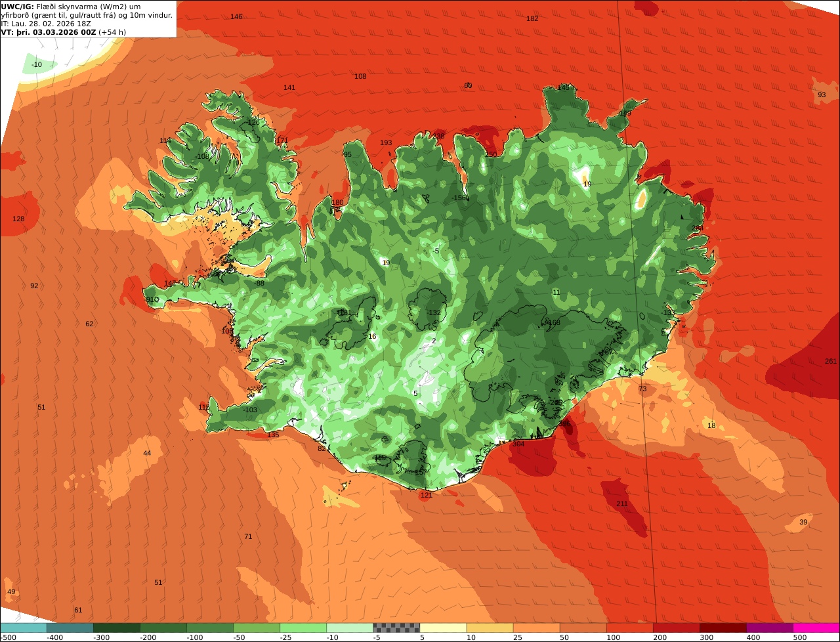Screen dimensions: 840x642
Task: Click the map value '180'
Action: point(337,202)
